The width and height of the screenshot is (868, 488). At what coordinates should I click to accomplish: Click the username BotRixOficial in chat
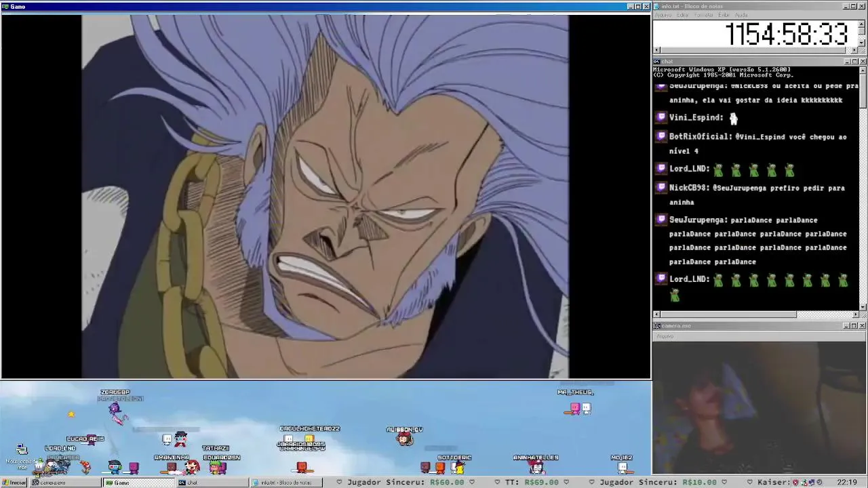coord(701,136)
